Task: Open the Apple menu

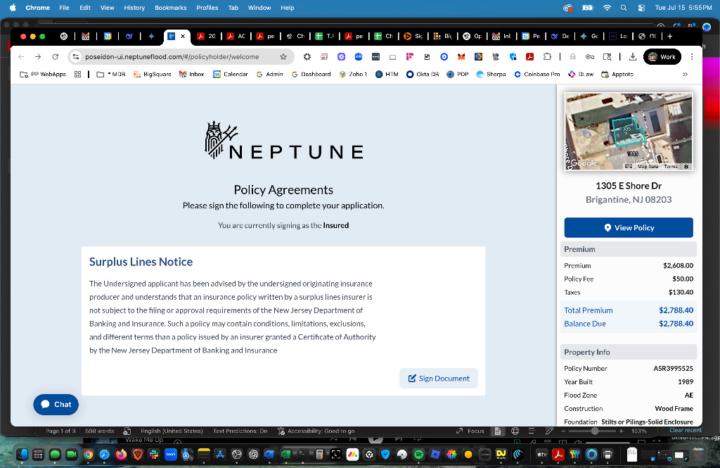Action: pos(13,8)
